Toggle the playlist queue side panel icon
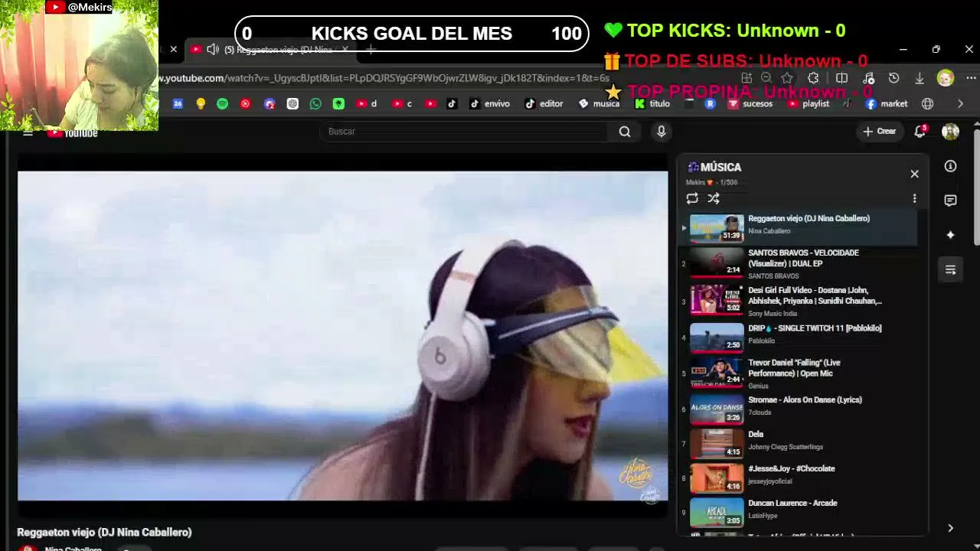 [x=950, y=269]
